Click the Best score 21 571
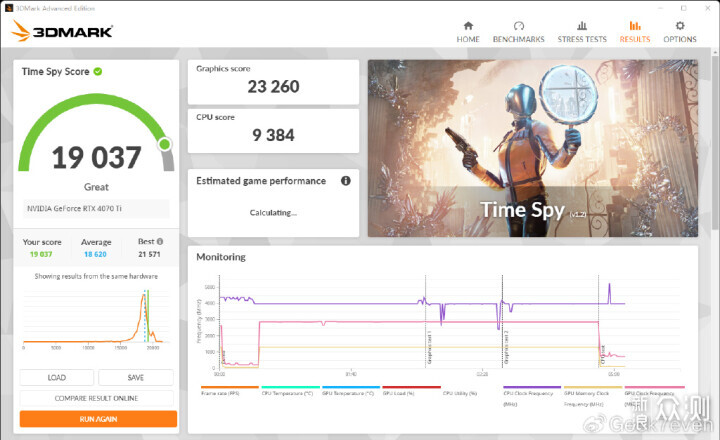This screenshot has height=440, width=720. [x=149, y=254]
